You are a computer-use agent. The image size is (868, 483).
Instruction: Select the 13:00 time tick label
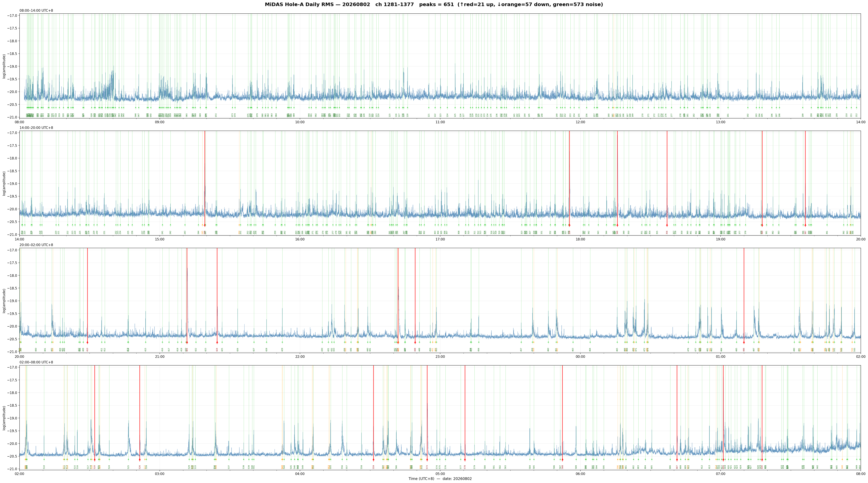(x=720, y=122)
